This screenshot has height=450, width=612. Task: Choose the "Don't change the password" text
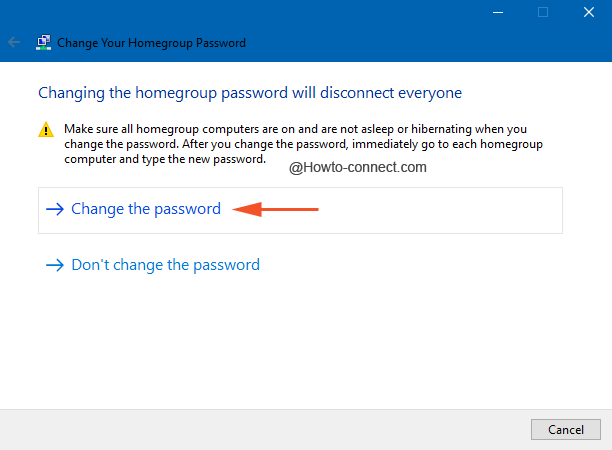click(x=165, y=265)
